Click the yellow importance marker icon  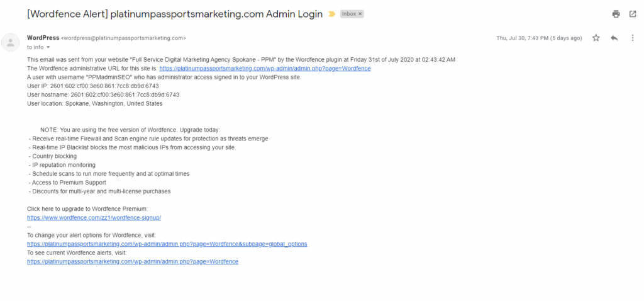[x=331, y=14]
